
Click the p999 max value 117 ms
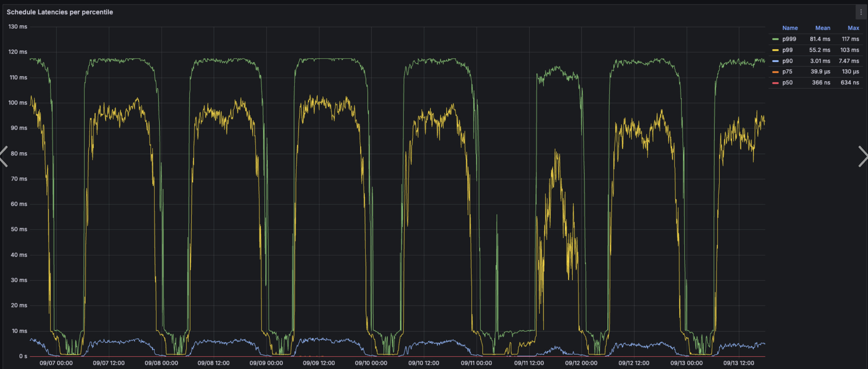(850, 39)
